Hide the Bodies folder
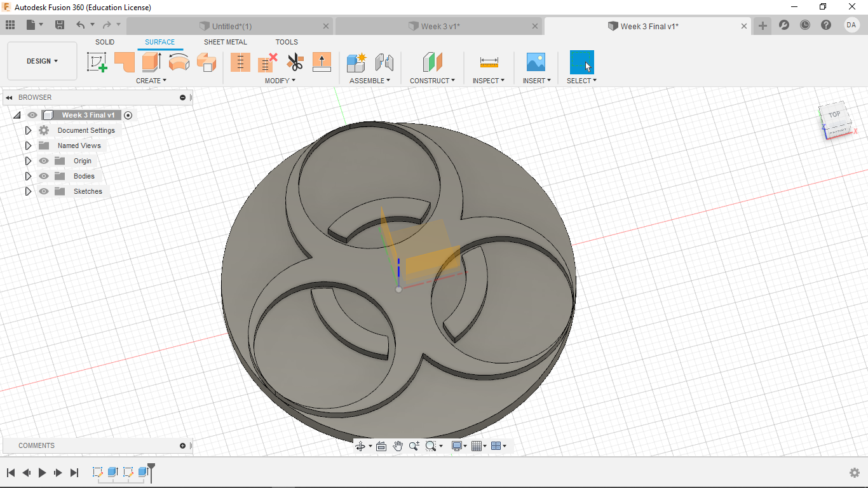Image resolution: width=868 pixels, height=488 pixels. click(44, 176)
